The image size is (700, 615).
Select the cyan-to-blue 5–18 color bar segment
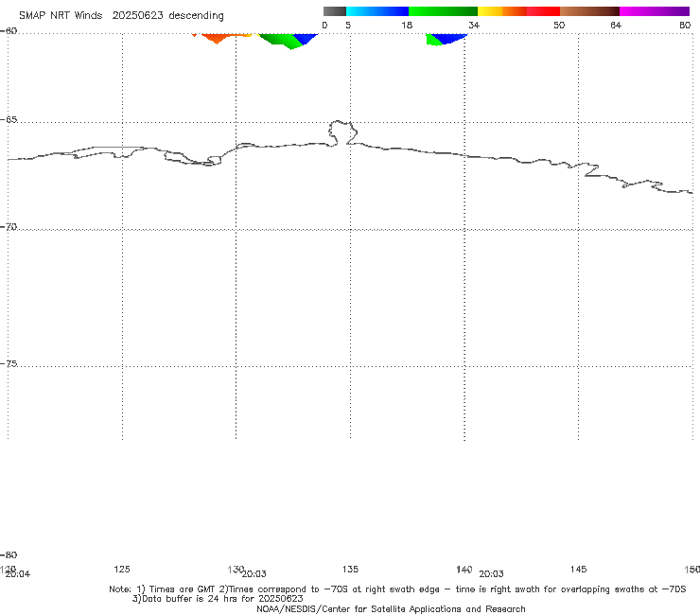377,11
